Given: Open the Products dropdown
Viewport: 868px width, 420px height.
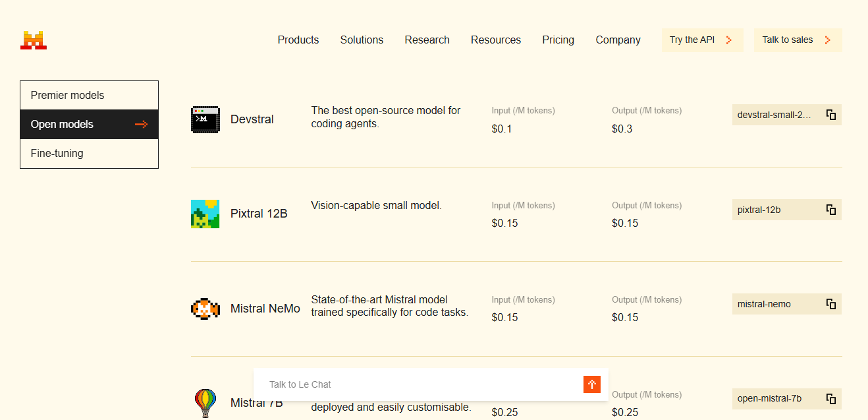Looking at the screenshot, I should pyautogui.click(x=298, y=40).
